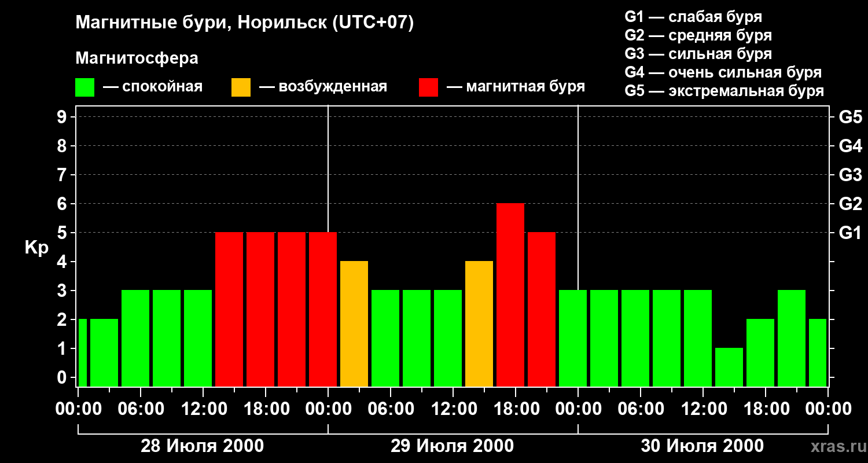Click the right-axis 'G2' storm level label
The image size is (868, 463).
pos(850,204)
